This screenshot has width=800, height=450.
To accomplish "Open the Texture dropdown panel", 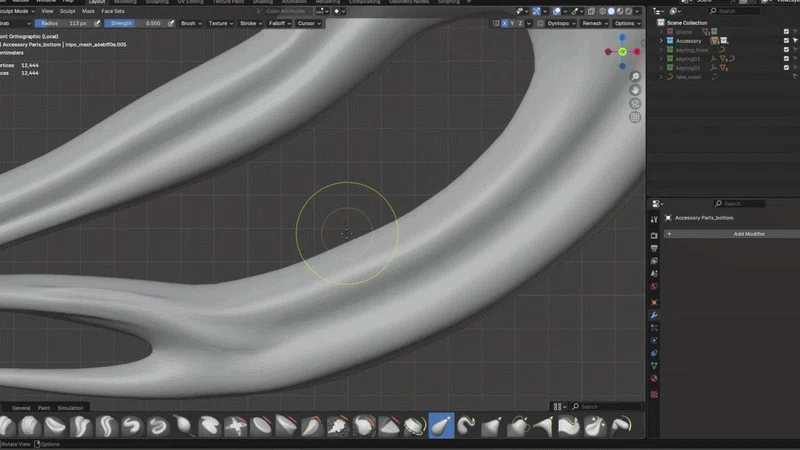I will [220, 23].
